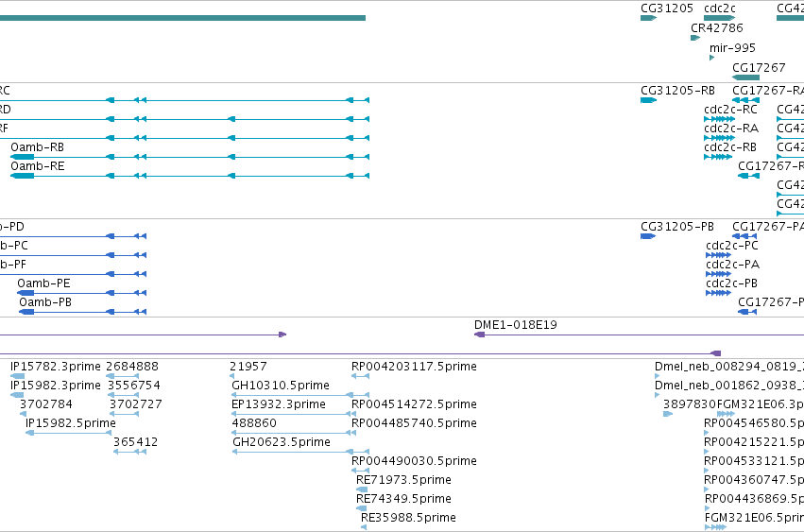Open the DME1-018E19 clone label
This screenshot has width=804, height=532.
(x=515, y=325)
